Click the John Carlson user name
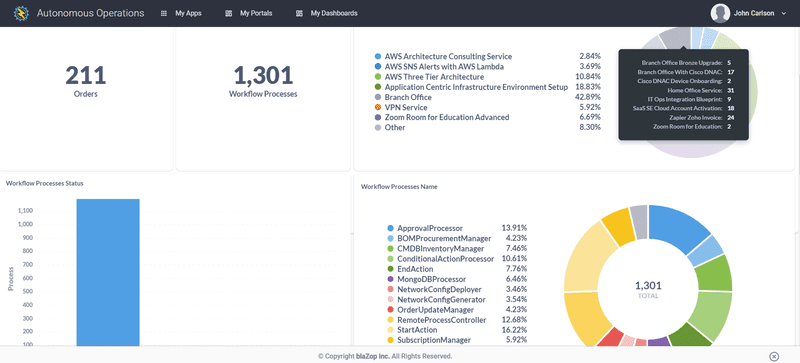 (x=754, y=14)
